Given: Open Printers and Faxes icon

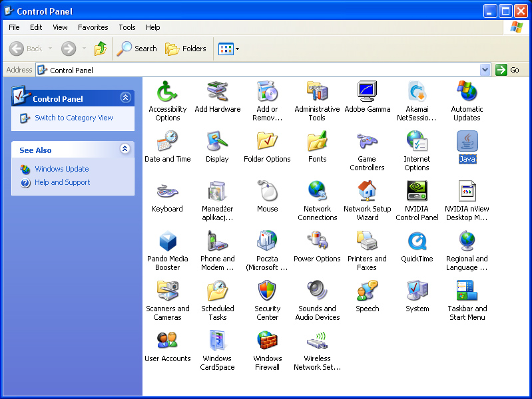Looking at the screenshot, I should point(367,241).
